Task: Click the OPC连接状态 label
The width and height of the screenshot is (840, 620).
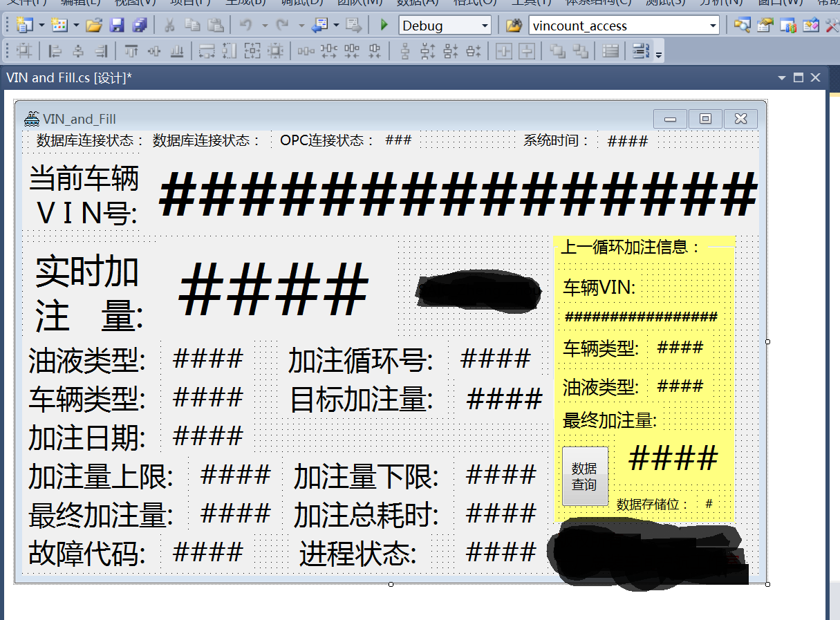Action: point(327,141)
